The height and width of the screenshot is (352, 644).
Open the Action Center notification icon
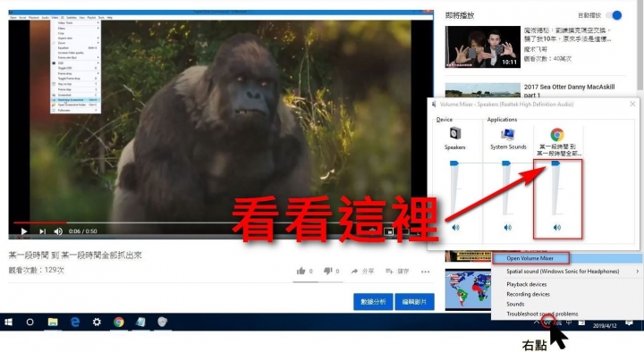pos(629,323)
